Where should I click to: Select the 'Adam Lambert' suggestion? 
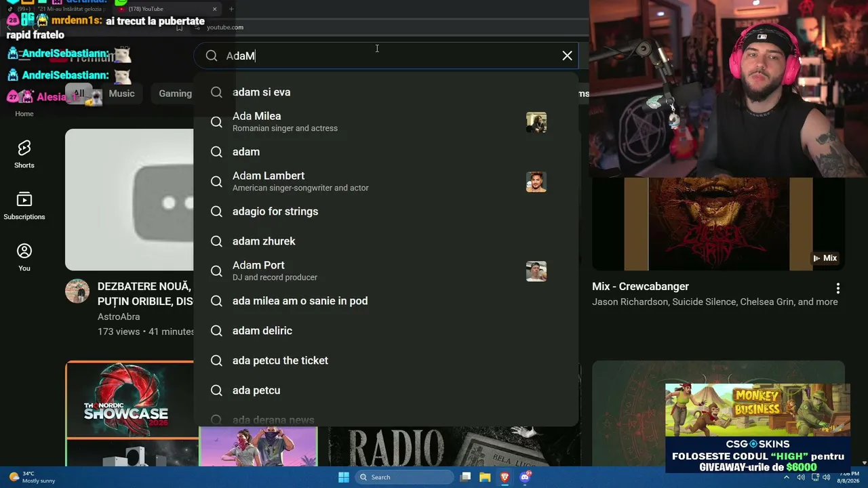[x=386, y=182]
